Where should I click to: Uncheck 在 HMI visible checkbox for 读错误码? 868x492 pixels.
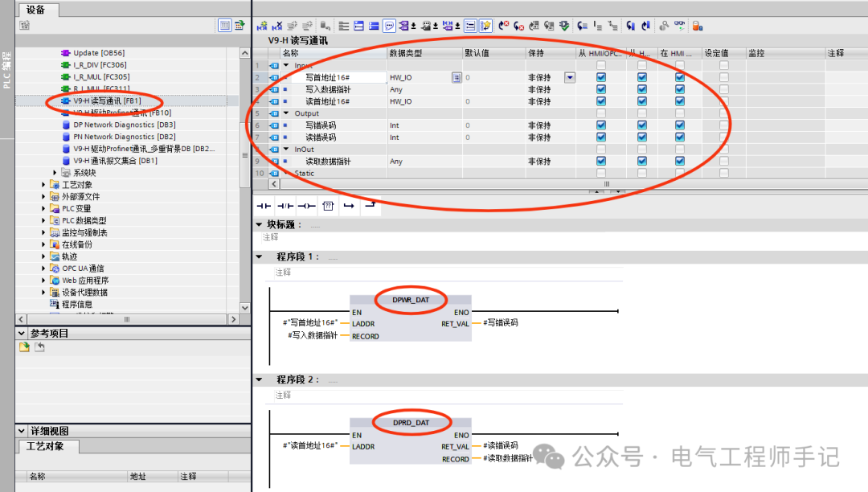[680, 137]
